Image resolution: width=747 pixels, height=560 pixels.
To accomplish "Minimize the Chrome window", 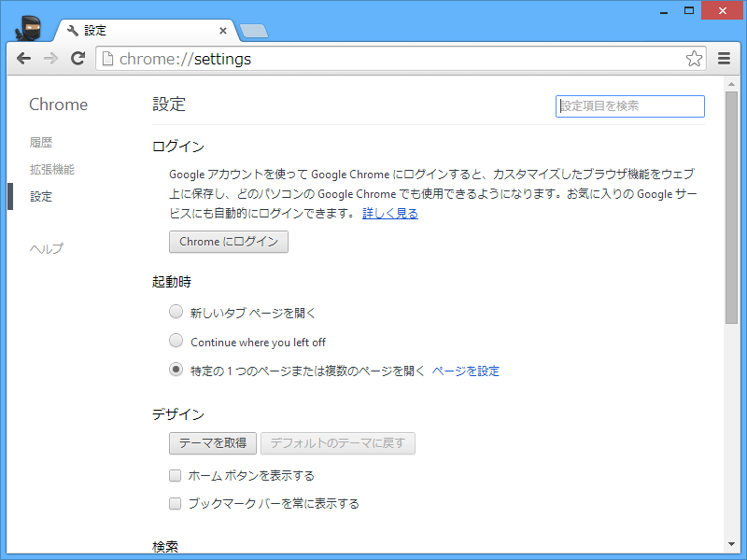I will (664, 11).
